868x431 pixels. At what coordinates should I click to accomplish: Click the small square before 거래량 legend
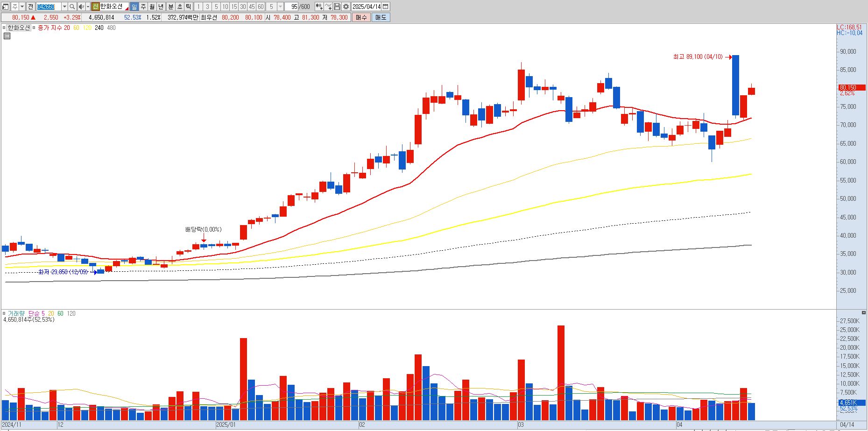4,313
